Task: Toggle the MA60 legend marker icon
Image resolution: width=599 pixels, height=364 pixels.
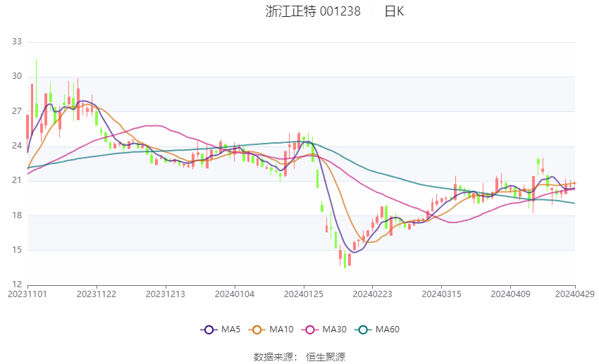Action: (x=363, y=329)
